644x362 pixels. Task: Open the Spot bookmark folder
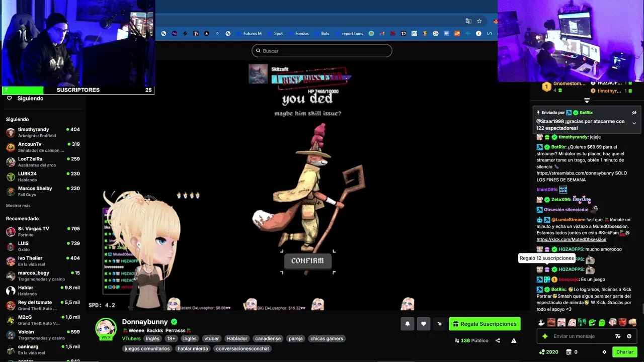[275, 34]
